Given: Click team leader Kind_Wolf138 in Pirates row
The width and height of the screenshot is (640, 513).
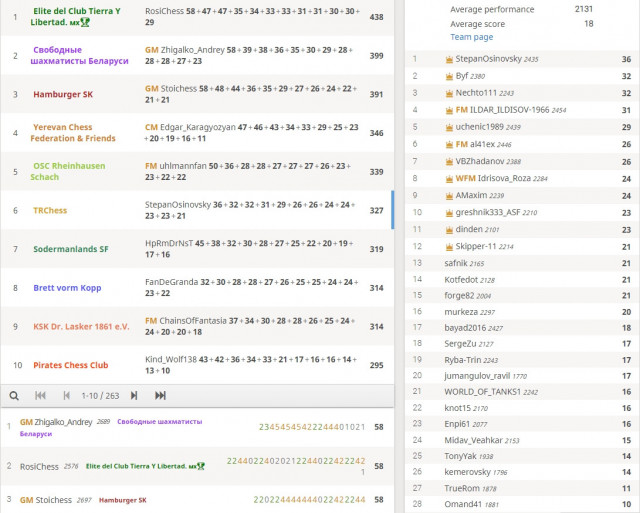Looking at the screenshot, I should pyautogui.click(x=171, y=360).
